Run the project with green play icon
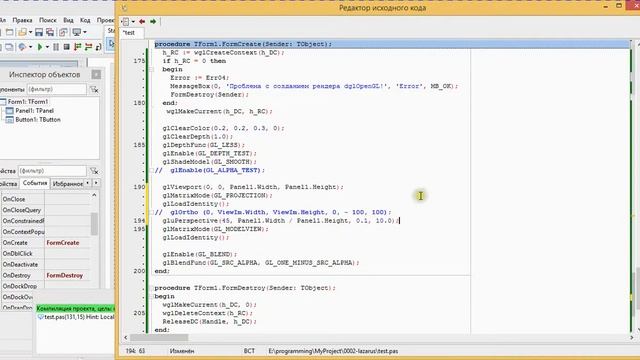This screenshot has width=640, height=360. [x=40, y=47]
